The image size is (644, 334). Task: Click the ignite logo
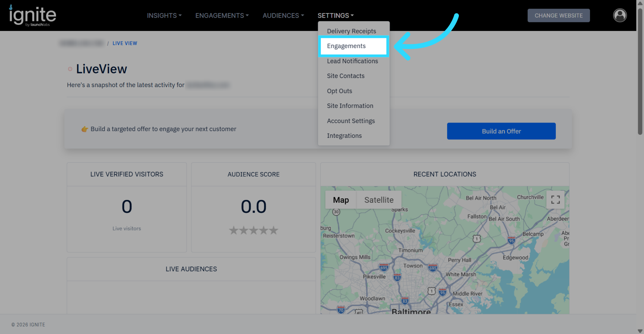point(32,16)
